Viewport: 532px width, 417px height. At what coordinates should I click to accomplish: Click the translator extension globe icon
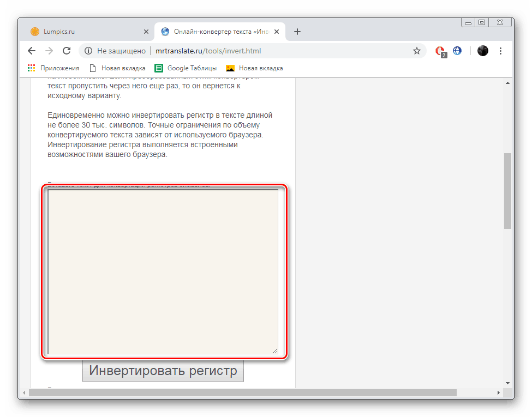tap(457, 51)
